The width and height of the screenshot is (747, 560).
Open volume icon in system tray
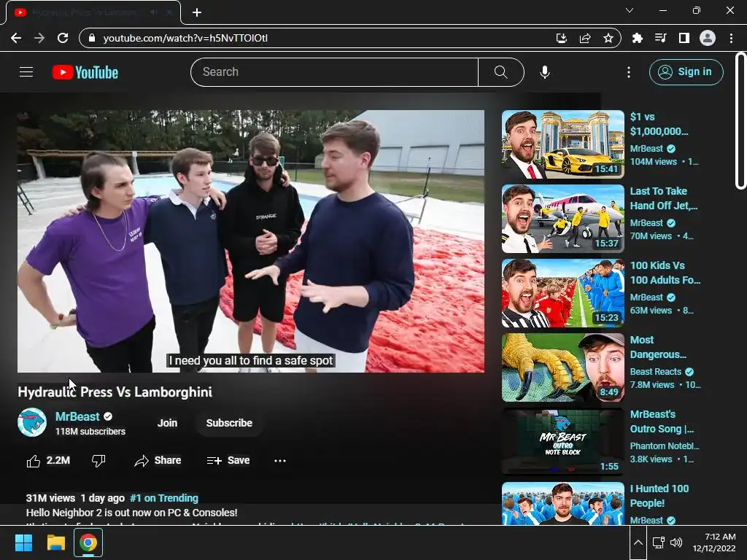[x=676, y=542]
